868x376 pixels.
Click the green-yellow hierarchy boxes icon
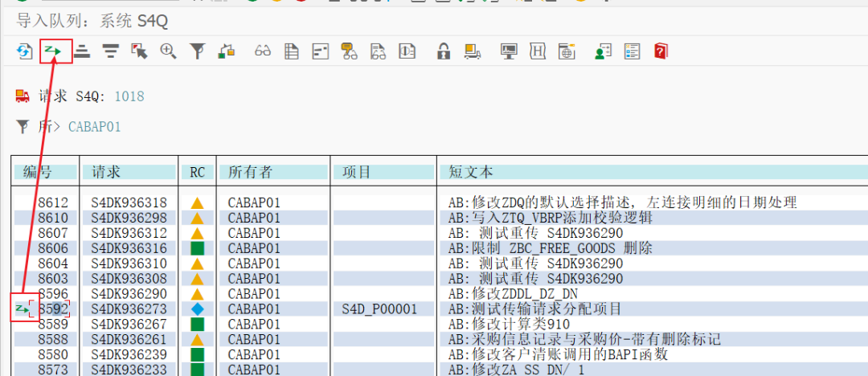pos(227,51)
